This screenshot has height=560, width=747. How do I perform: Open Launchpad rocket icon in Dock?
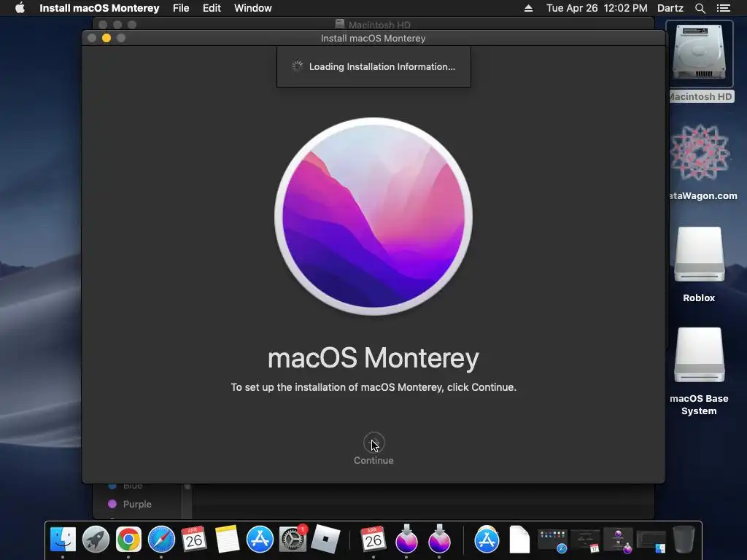[96, 540]
